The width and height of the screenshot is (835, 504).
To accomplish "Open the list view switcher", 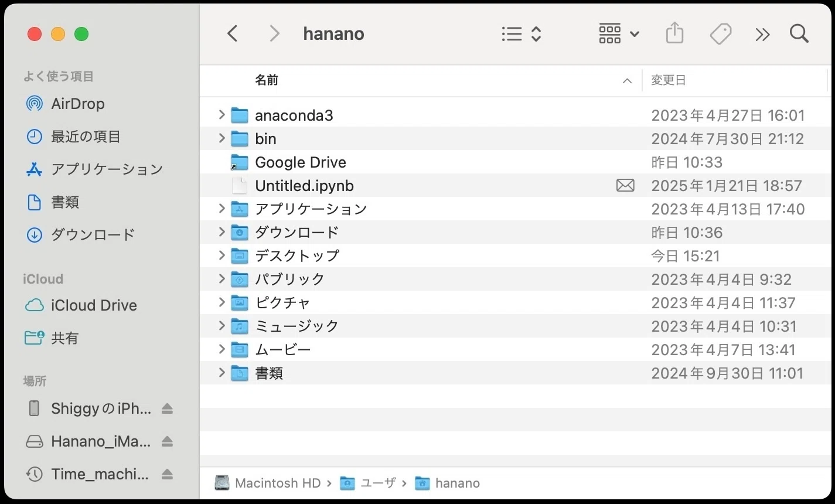I will point(521,34).
